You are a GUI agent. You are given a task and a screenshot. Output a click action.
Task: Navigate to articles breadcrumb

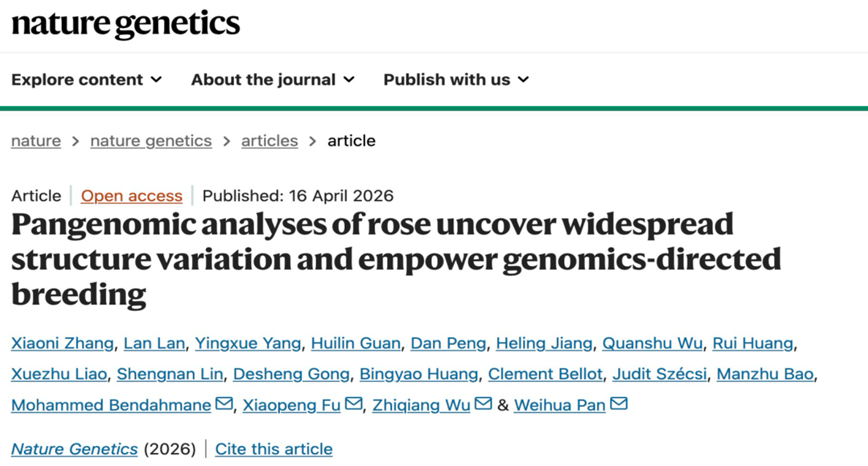coord(269,141)
